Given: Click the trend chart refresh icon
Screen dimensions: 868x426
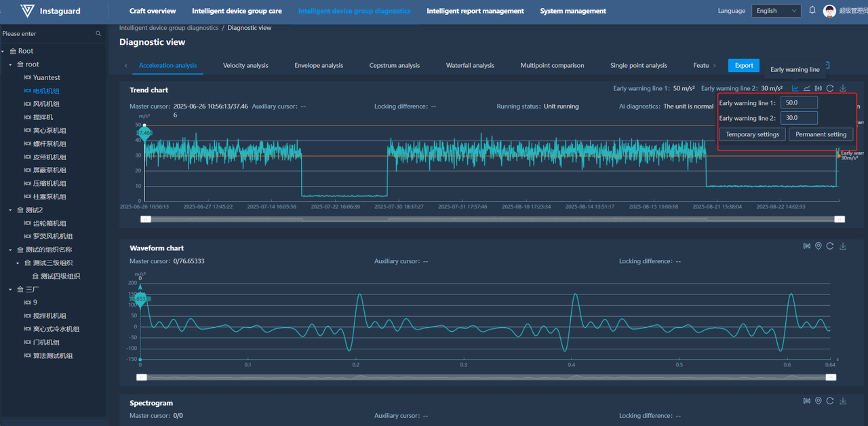Looking at the screenshot, I should [x=830, y=88].
